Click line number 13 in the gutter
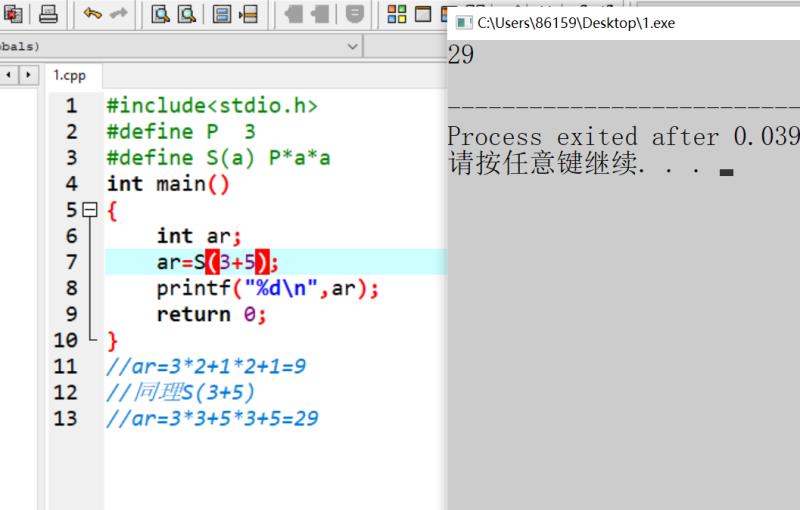The image size is (800, 510). (65, 418)
